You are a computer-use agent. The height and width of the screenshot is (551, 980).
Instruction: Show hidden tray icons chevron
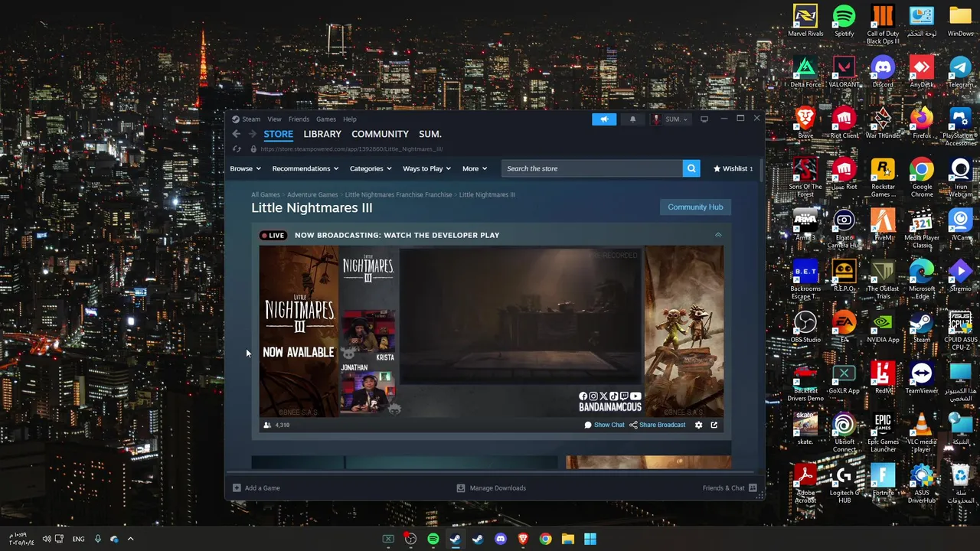[x=130, y=539]
